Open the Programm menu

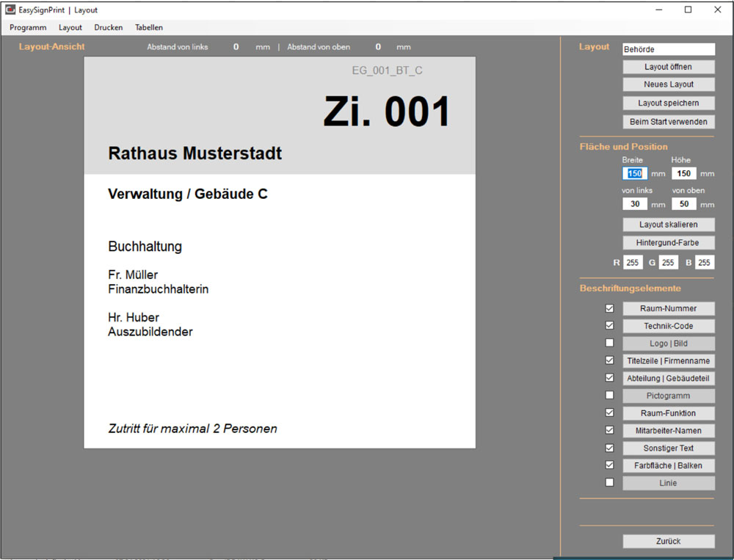28,27
